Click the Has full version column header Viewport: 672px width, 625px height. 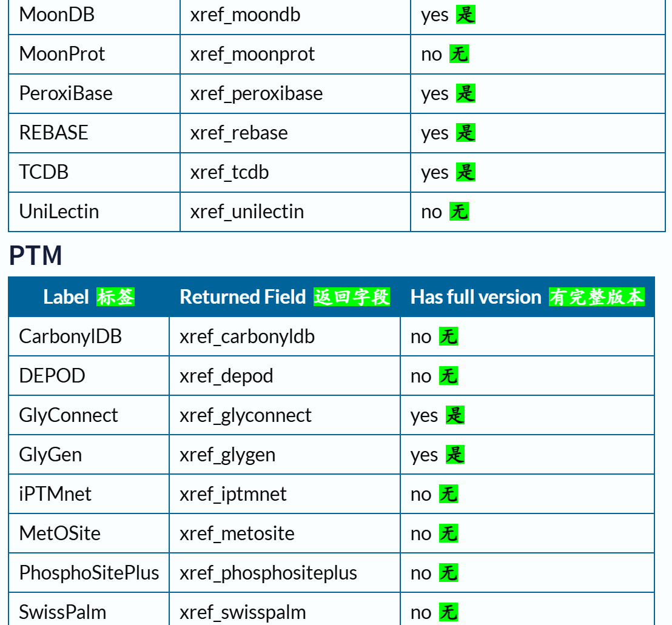[x=527, y=297]
